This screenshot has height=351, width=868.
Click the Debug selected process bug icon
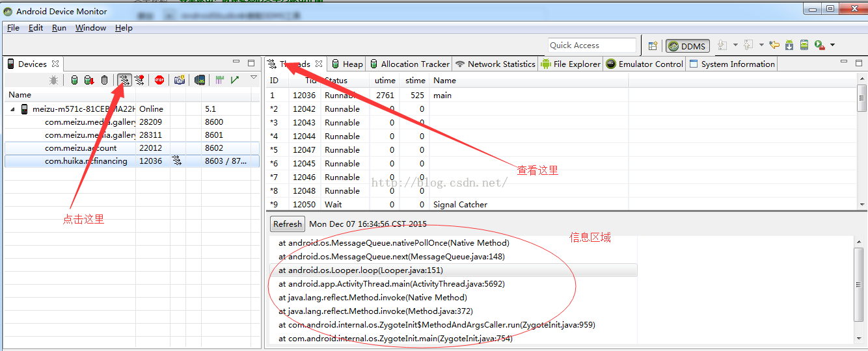[x=53, y=80]
